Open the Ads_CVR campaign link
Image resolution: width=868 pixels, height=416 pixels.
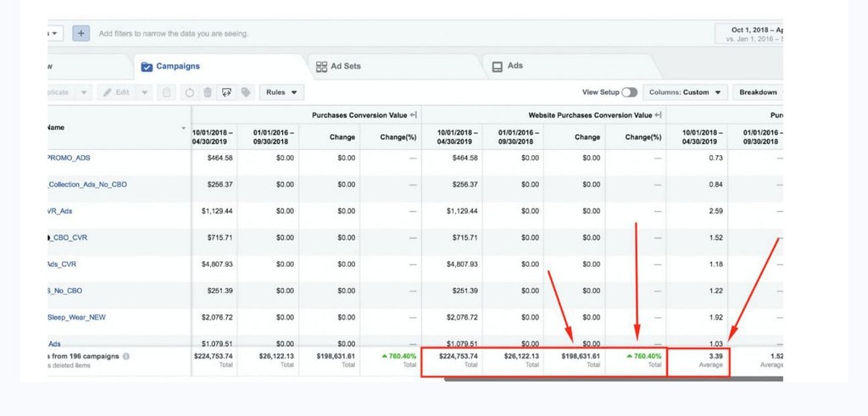coord(62,263)
